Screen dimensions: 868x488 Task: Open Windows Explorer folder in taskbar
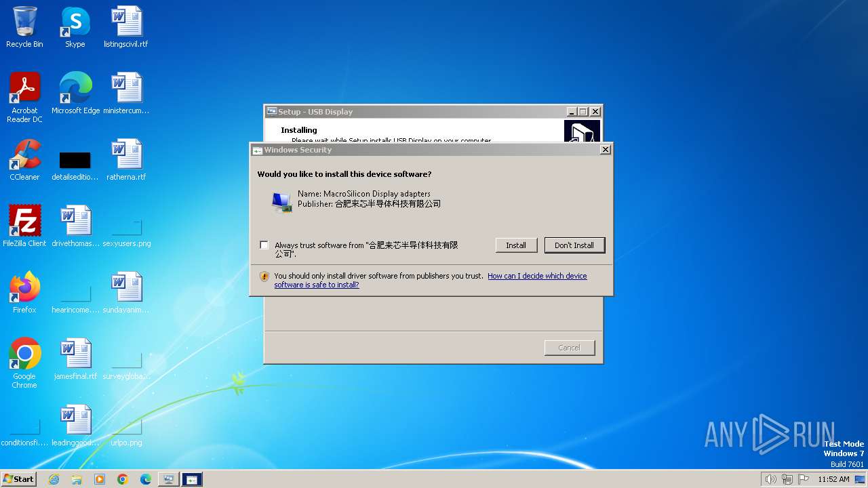77,479
